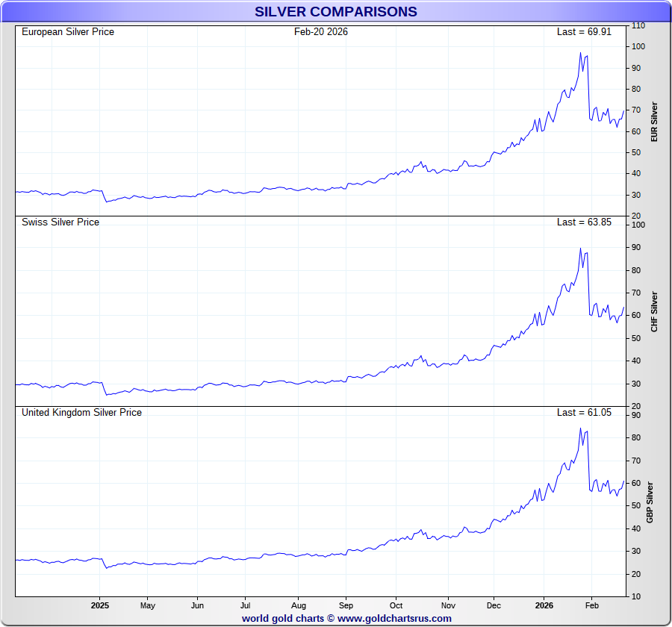
Task: Click the SILVER COMPARISONS chart title
Action: pyautogui.click(x=335, y=12)
